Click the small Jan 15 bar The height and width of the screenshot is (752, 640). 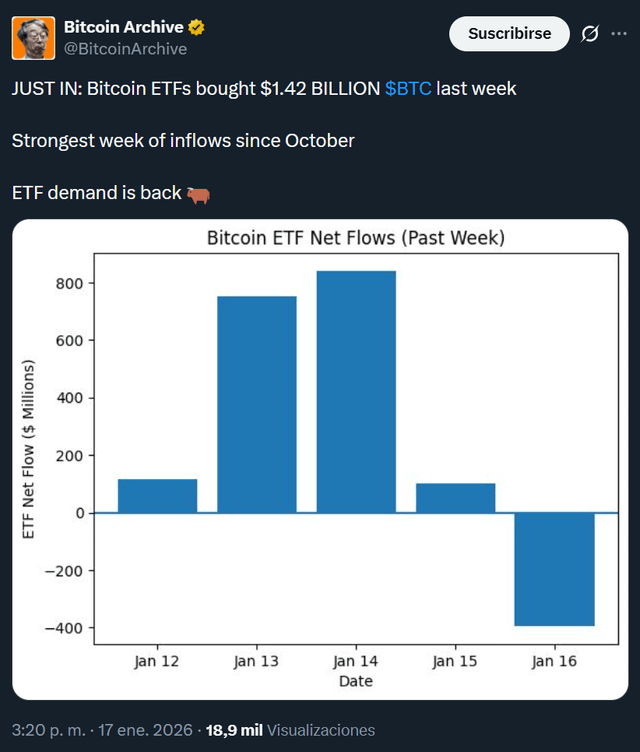pyautogui.click(x=455, y=498)
